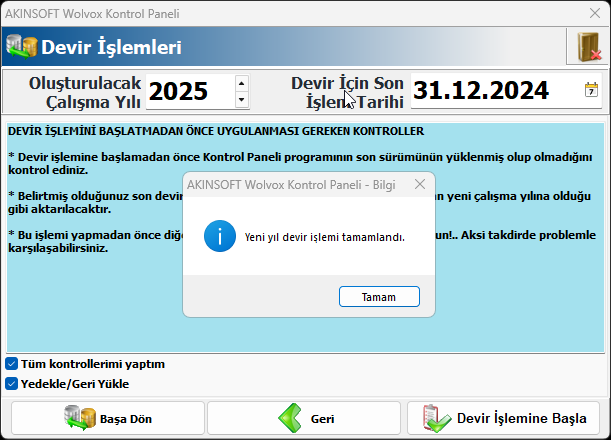611x440 pixels.
Task: Click the year field showing 2025
Action: (190, 92)
